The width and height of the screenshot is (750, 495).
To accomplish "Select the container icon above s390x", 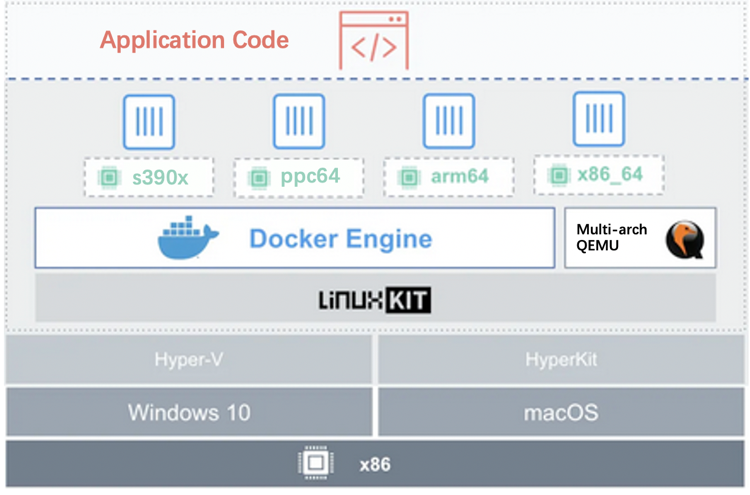I will click(149, 122).
